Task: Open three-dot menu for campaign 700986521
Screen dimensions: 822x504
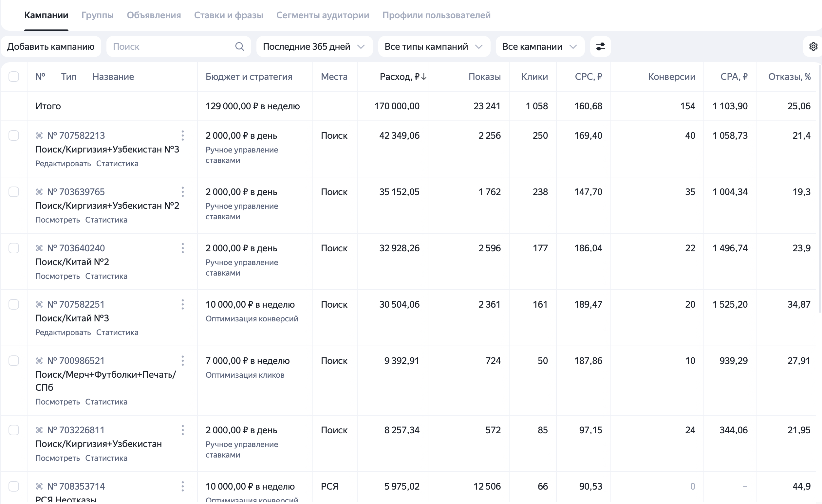Action: (182, 361)
